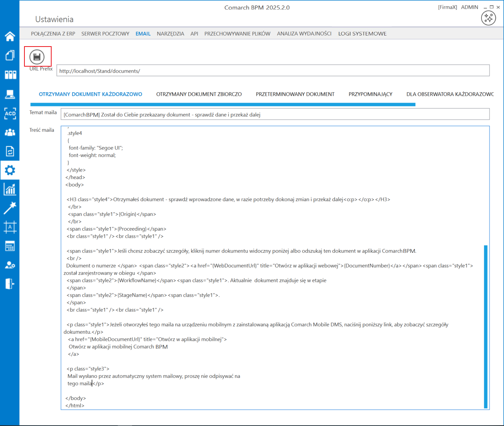Select DLA OBSERWATORA KAŻDORAZOWO template tab
The image size is (504, 426).
click(x=450, y=94)
